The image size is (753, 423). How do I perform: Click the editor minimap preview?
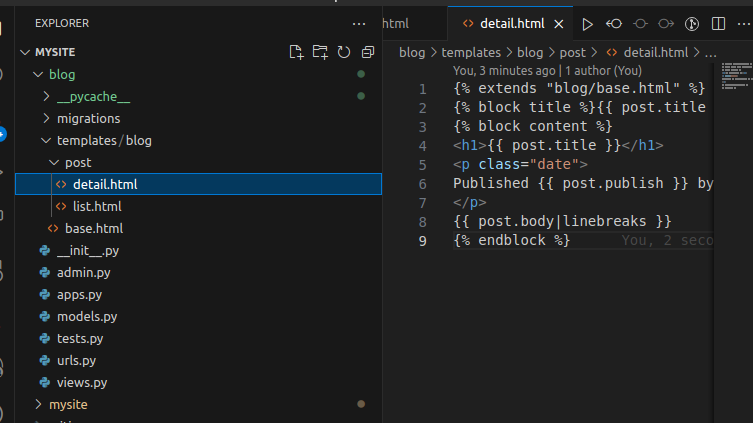[x=736, y=76]
